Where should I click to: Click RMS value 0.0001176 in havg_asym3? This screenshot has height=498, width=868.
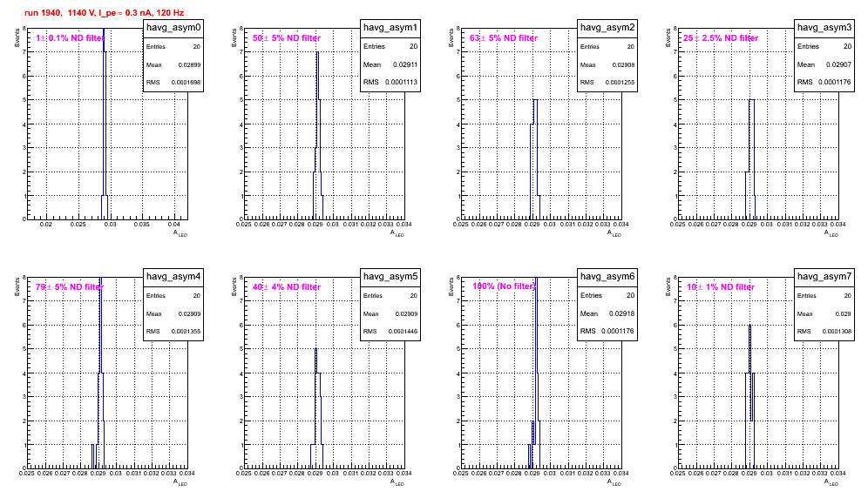coord(835,83)
